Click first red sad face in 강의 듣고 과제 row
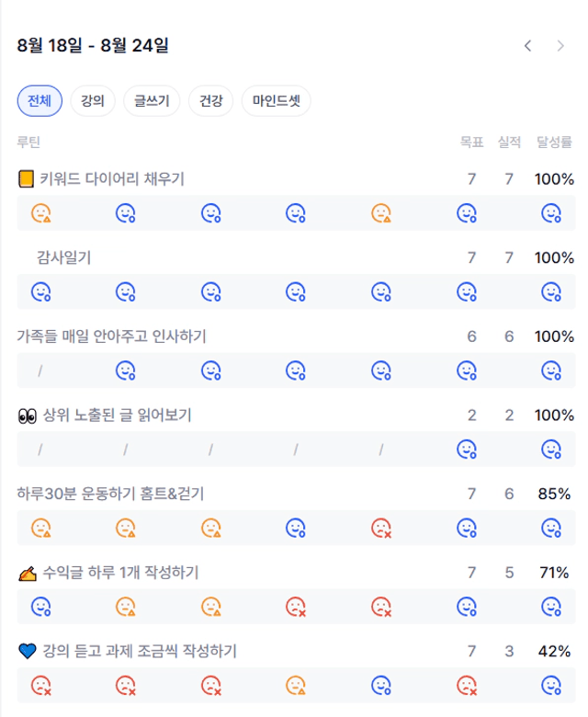This screenshot has width=588, height=717. tap(41, 686)
